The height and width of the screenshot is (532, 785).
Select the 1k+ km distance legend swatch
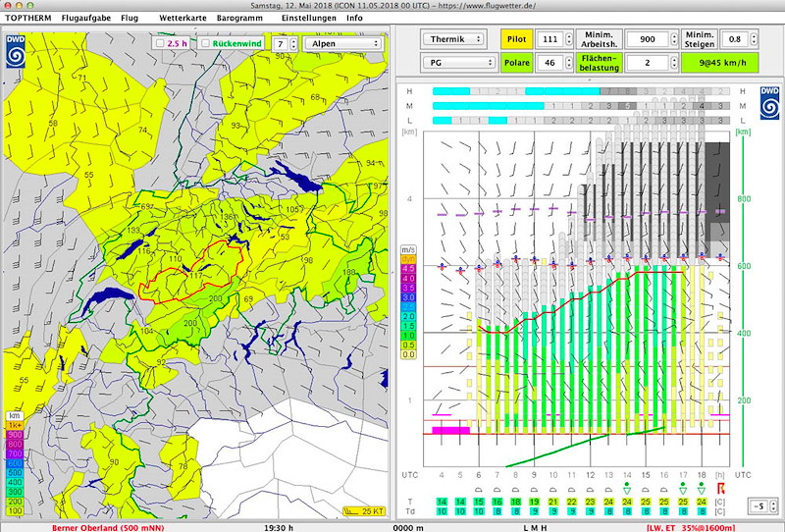[x=15, y=425]
